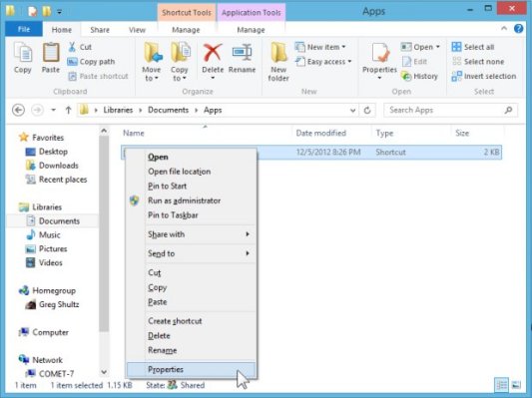This screenshot has height=398, width=532.
Task: Click Select none in ribbon
Action: [478, 62]
